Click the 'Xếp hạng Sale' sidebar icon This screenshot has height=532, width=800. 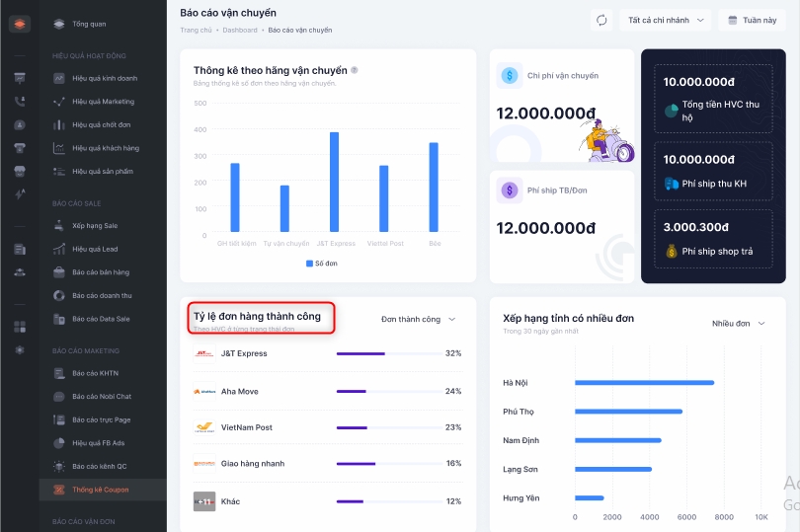coord(59,226)
